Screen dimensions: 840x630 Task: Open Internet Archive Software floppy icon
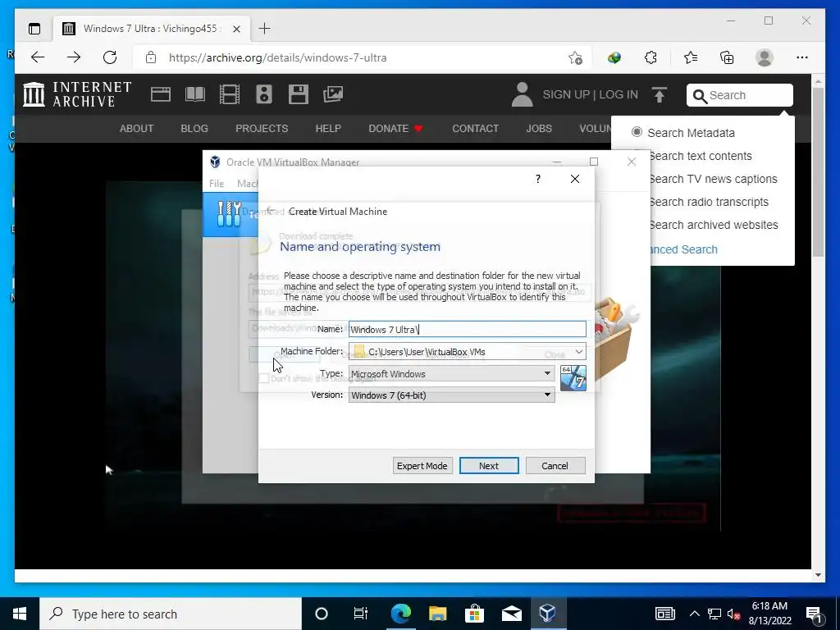pyautogui.click(x=299, y=94)
